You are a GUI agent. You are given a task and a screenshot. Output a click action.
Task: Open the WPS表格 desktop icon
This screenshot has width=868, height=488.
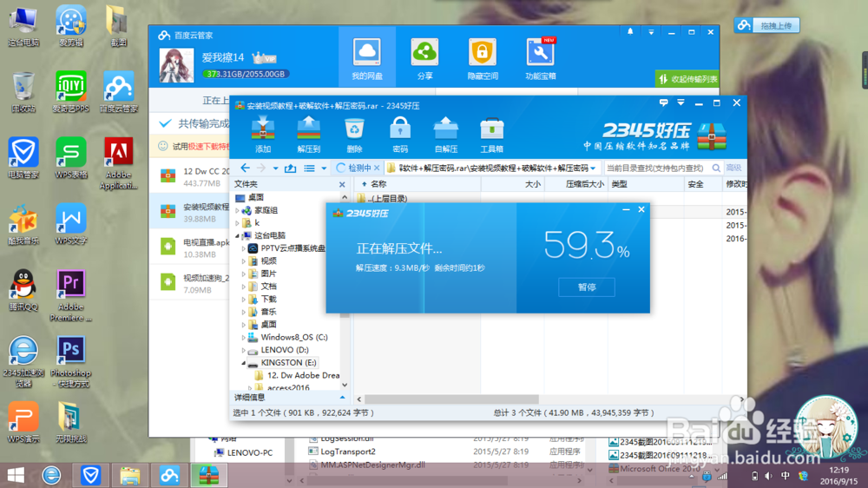(71, 158)
